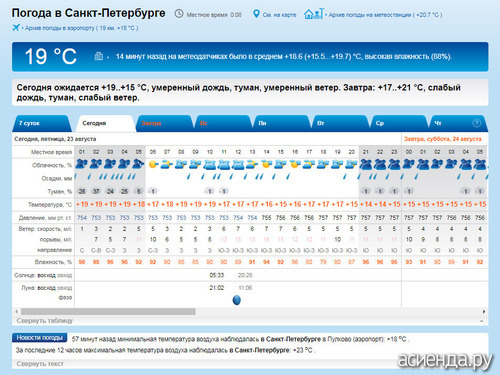Click the dark cloud icon at hour 21 today
500x375 pixels.
tap(366, 164)
